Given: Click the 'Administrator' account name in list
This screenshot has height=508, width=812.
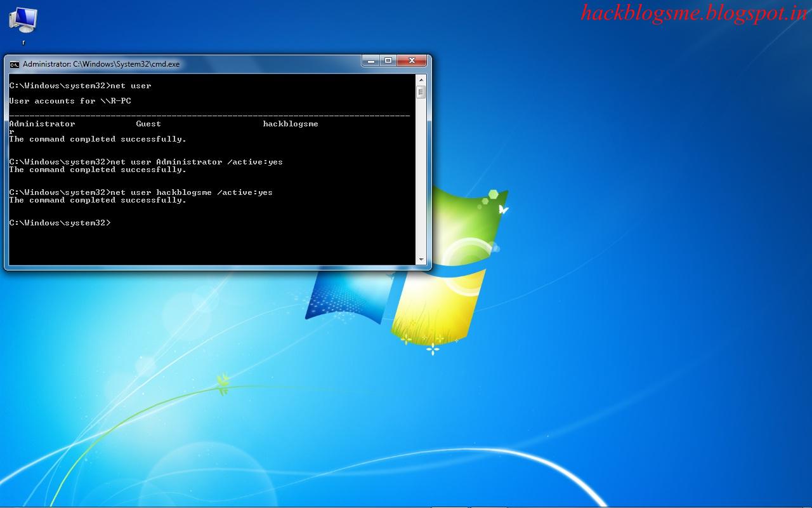Looking at the screenshot, I should [x=42, y=124].
